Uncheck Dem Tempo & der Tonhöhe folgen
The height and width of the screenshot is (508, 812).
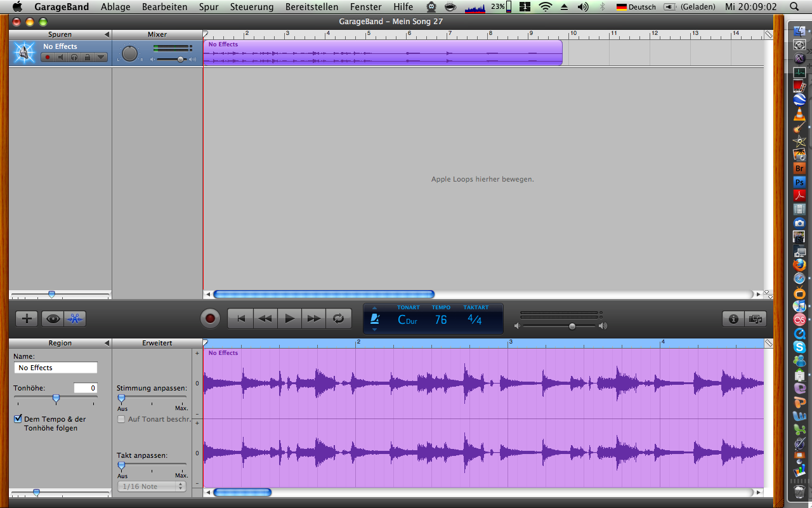point(18,419)
